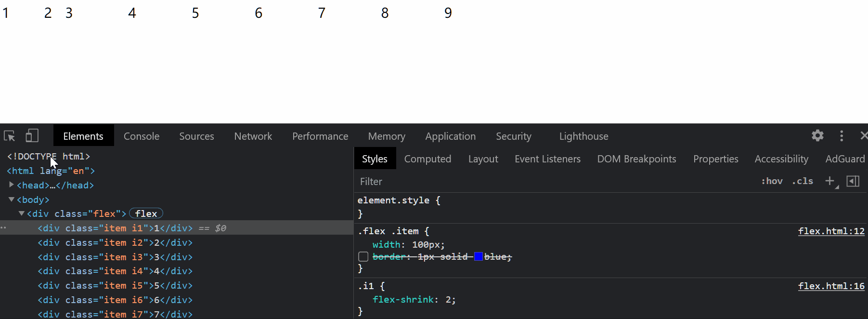Toggle the computed styles sidebar pane icon
Viewport: 868px width, 319px height.
853,181
